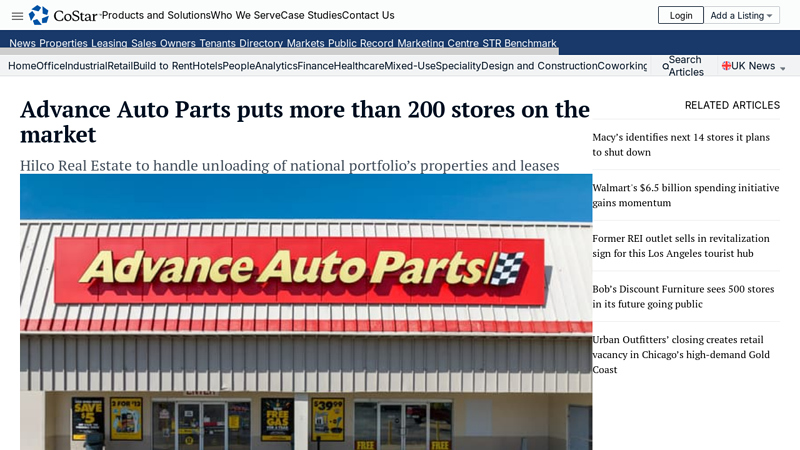This screenshot has height=450, width=800.
Task: Open the Analytics news category
Action: [276, 66]
